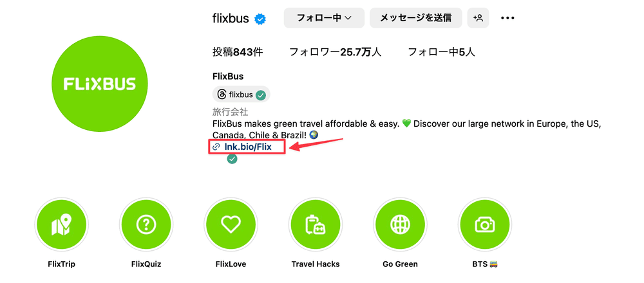This screenshot has width=644, height=283.
Task: View the フォロー中5人 following list
Action: tap(442, 52)
